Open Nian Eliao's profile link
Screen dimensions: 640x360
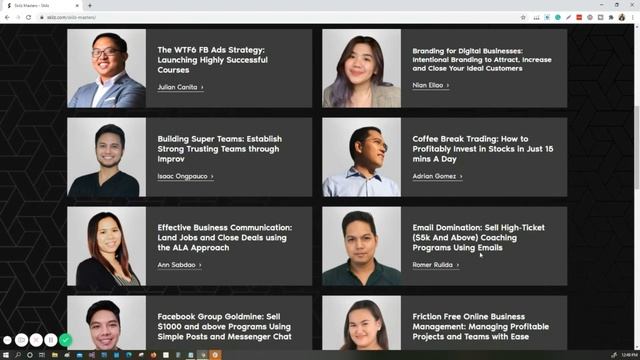pyautogui.click(x=431, y=85)
